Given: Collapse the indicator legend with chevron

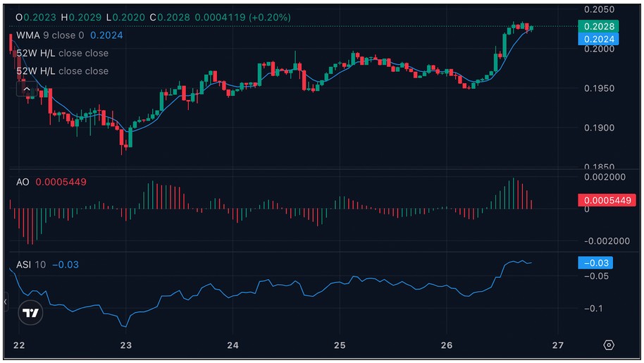Looking at the screenshot, I should 27,90.
